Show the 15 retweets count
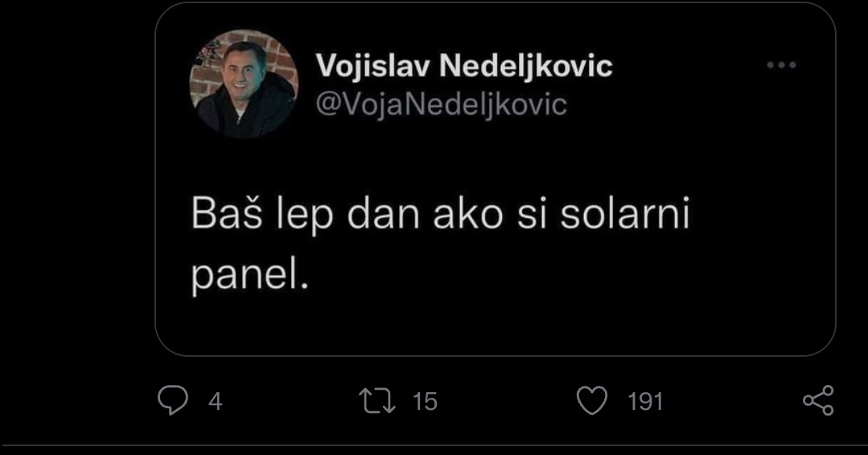 (425, 401)
